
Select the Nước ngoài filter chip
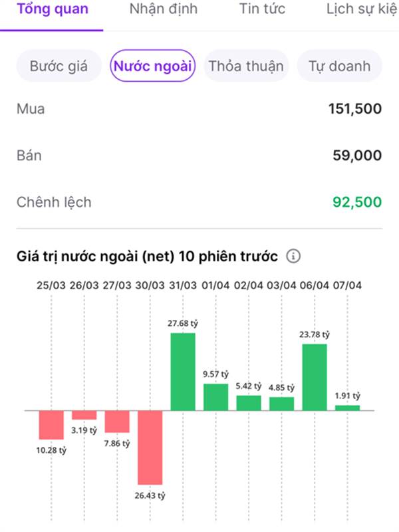pos(152,66)
